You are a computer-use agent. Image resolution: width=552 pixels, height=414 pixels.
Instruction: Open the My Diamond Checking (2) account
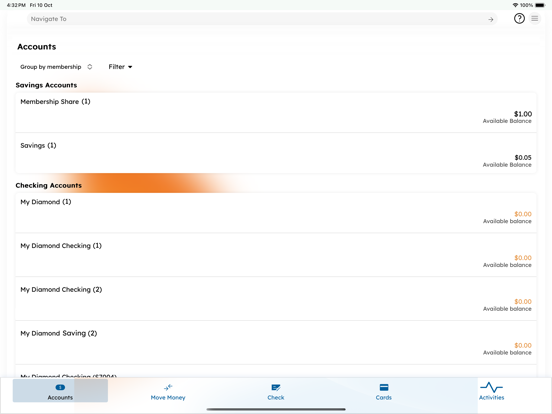point(276,299)
